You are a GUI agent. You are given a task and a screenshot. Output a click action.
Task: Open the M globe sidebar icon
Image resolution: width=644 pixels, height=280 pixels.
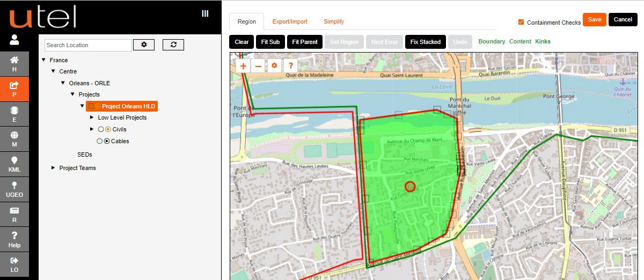pyautogui.click(x=14, y=139)
